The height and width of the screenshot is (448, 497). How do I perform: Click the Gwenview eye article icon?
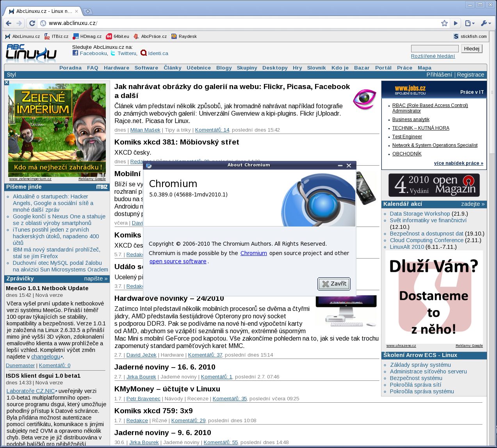click(x=365, y=99)
